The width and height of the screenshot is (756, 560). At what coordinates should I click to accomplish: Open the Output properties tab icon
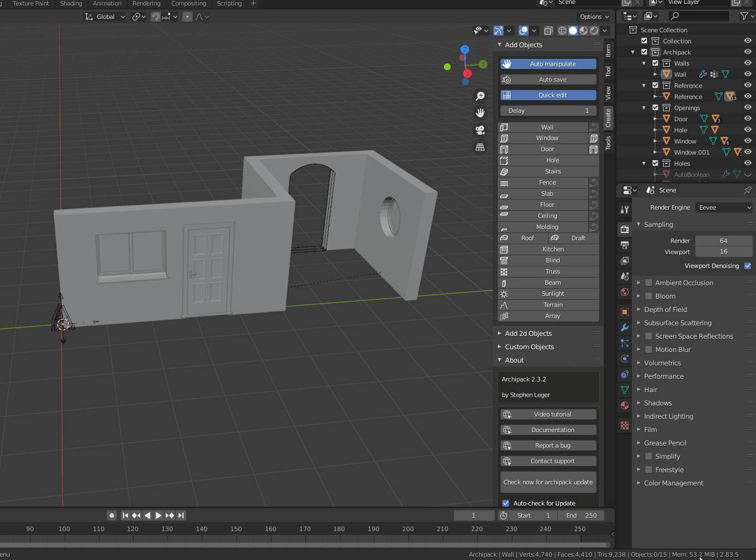(625, 245)
